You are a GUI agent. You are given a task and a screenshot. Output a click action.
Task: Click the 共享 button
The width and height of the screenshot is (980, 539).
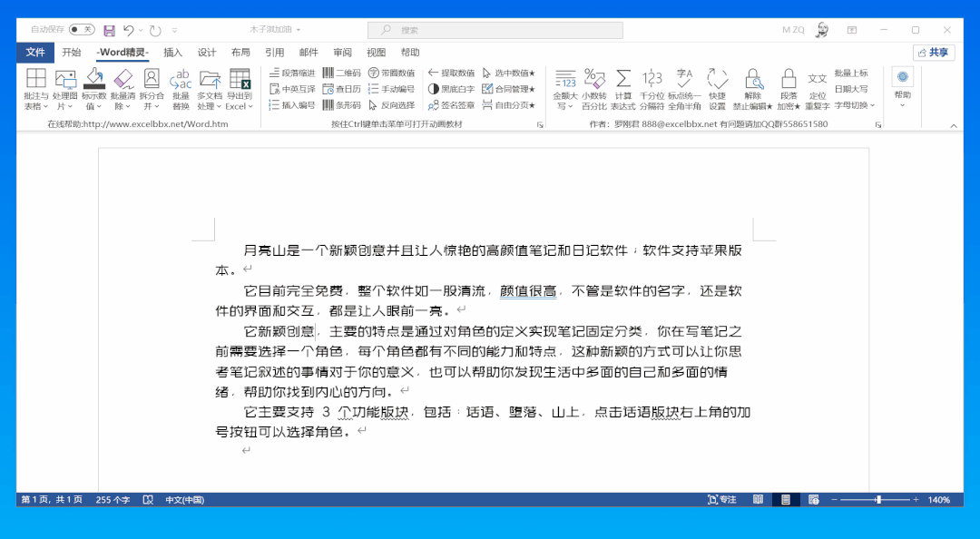(934, 52)
